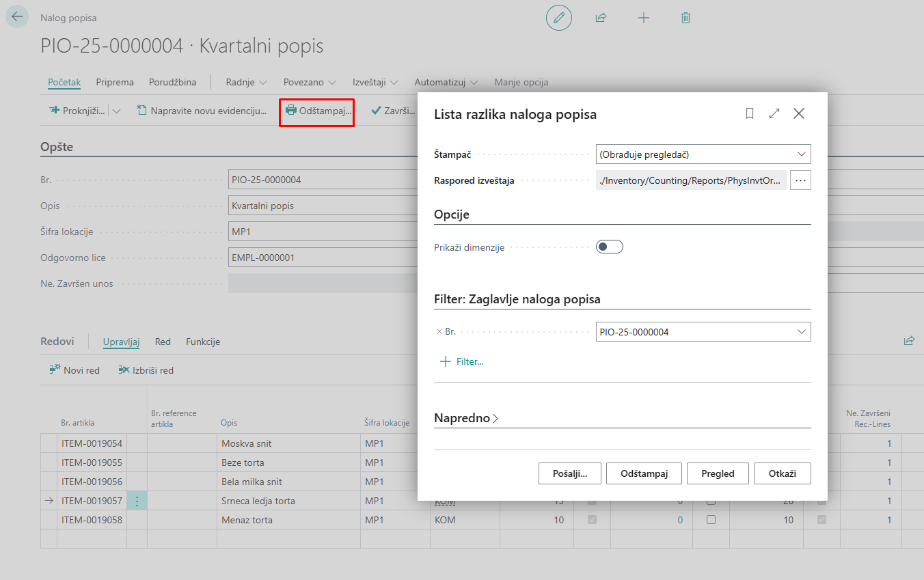Remove the Br. filter with X
924x580 pixels.
tap(439, 332)
